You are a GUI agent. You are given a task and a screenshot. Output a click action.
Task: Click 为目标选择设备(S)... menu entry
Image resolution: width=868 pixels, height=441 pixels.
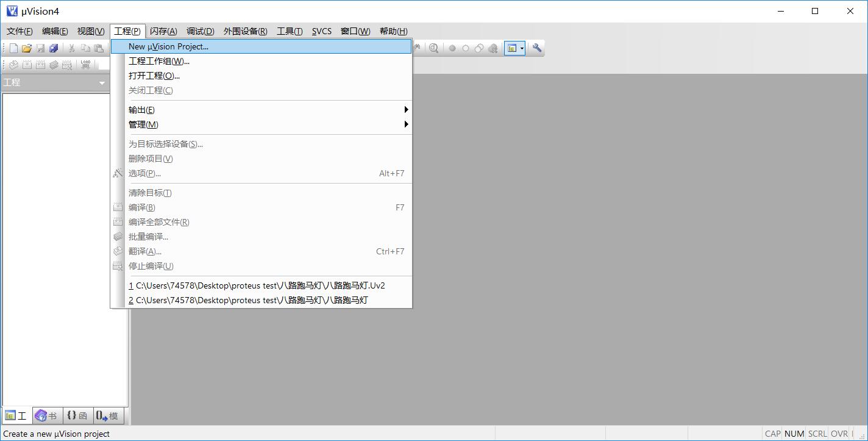pos(261,144)
